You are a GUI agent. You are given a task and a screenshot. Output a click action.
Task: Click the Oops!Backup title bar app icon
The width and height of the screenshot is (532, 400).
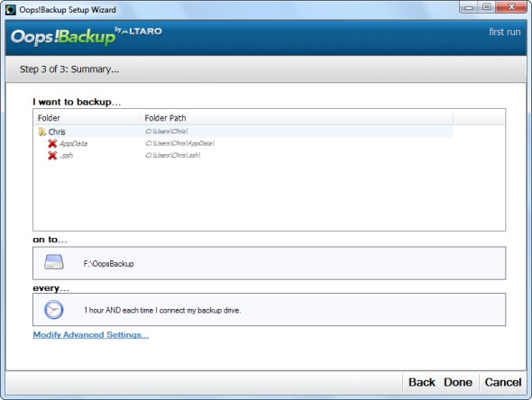[11, 10]
